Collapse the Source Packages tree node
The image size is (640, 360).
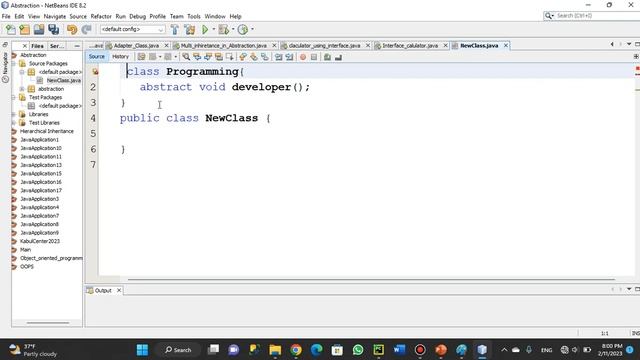click(13, 64)
